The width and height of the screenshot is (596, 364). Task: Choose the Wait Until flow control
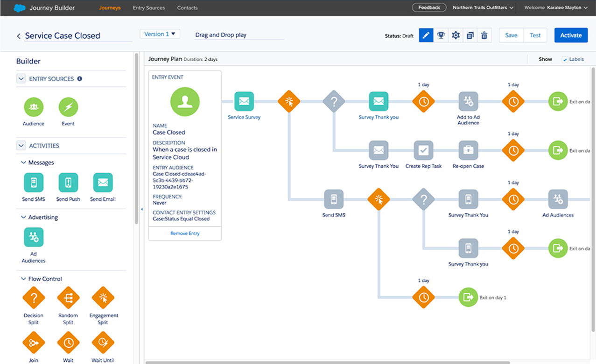click(103, 343)
